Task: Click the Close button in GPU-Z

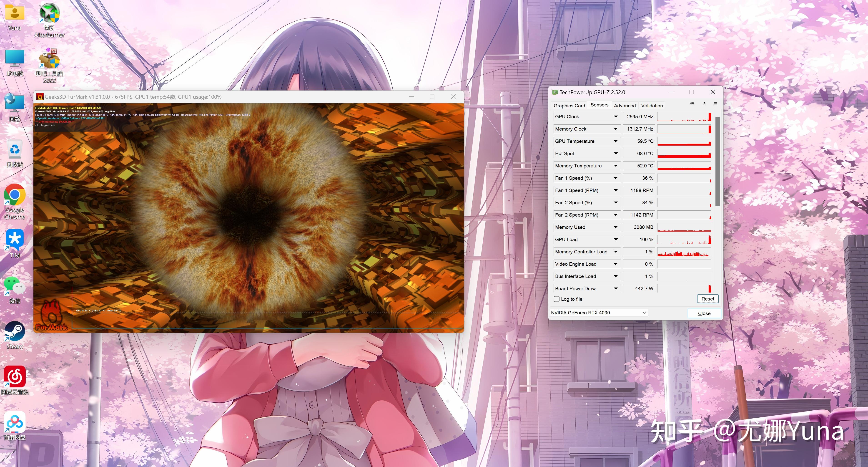Action: 704,312
